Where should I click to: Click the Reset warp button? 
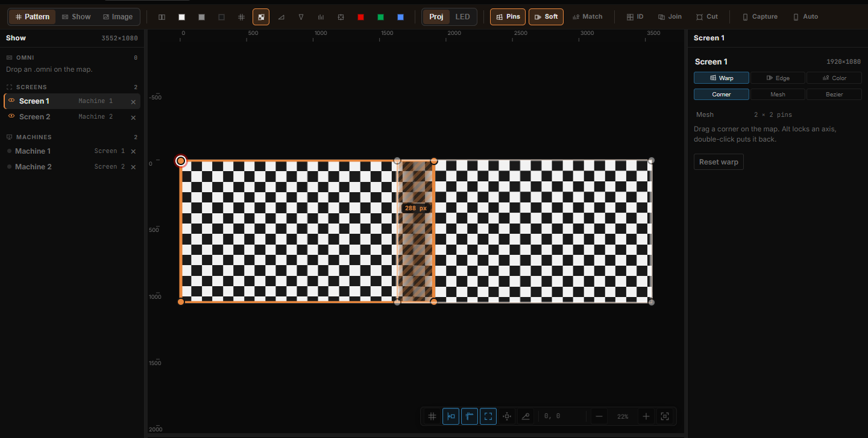click(x=719, y=162)
